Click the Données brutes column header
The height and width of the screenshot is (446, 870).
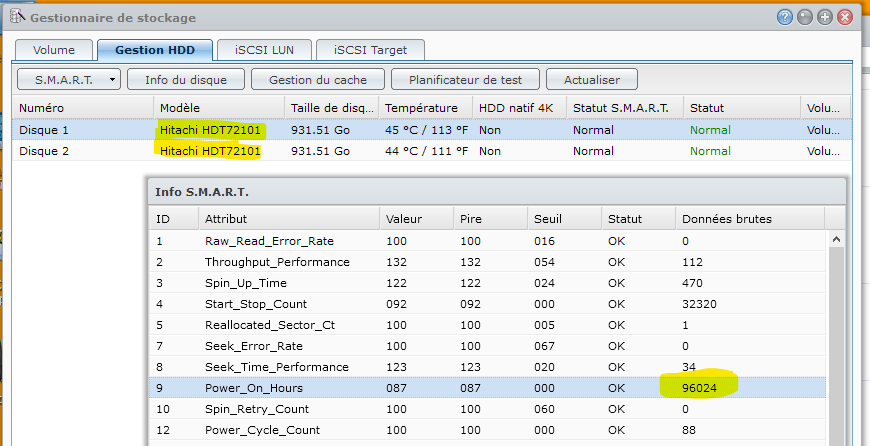click(x=750, y=219)
